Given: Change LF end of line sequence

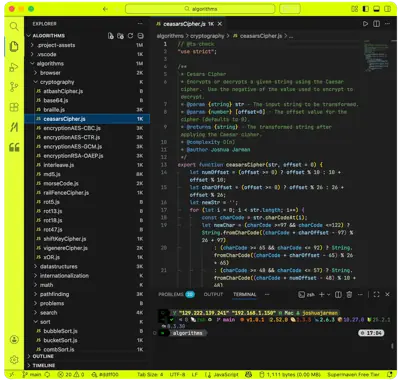Looking at the screenshot, I should click(x=195, y=375).
